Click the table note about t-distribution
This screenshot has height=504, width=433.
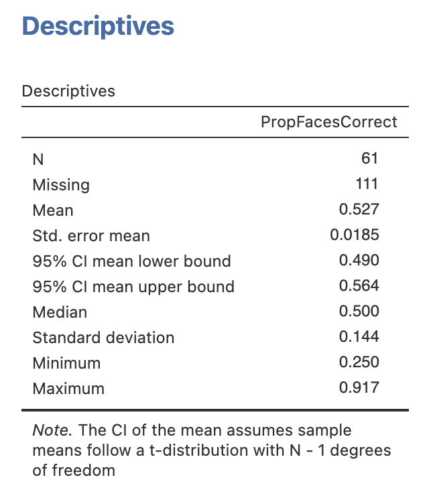coord(212,450)
